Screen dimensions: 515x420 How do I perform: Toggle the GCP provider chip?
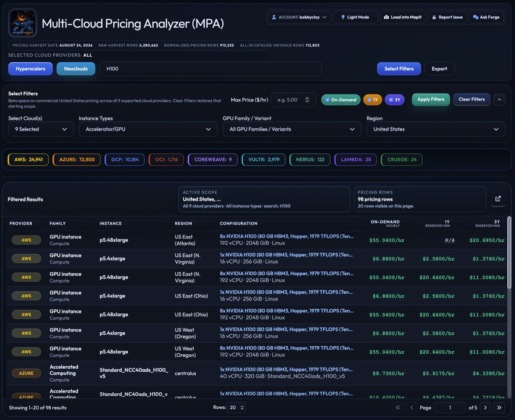pyautogui.click(x=124, y=159)
